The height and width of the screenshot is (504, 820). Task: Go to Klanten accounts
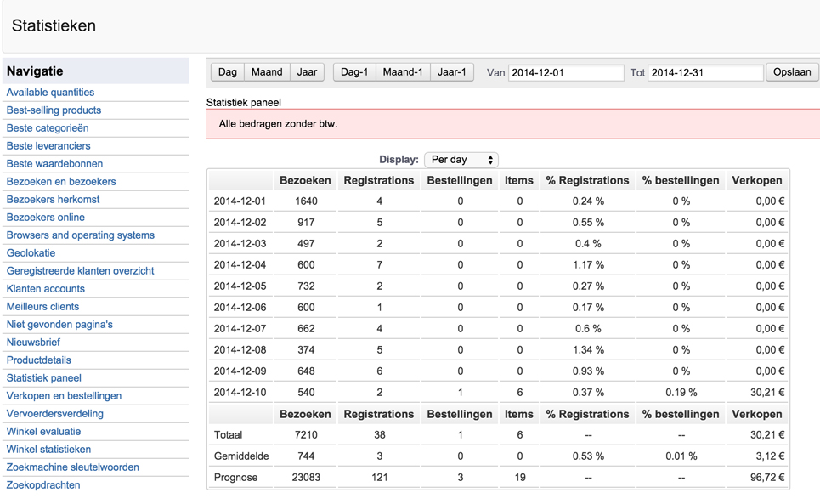(46, 289)
